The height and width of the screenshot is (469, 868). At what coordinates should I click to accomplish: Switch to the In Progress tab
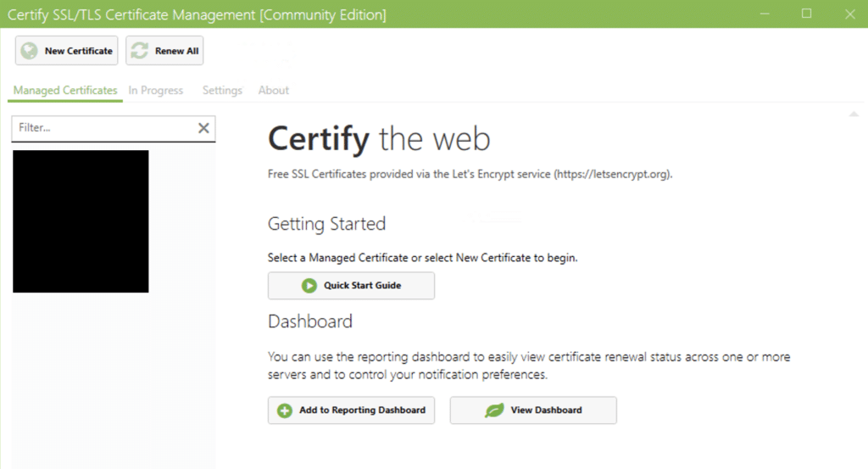(x=156, y=90)
